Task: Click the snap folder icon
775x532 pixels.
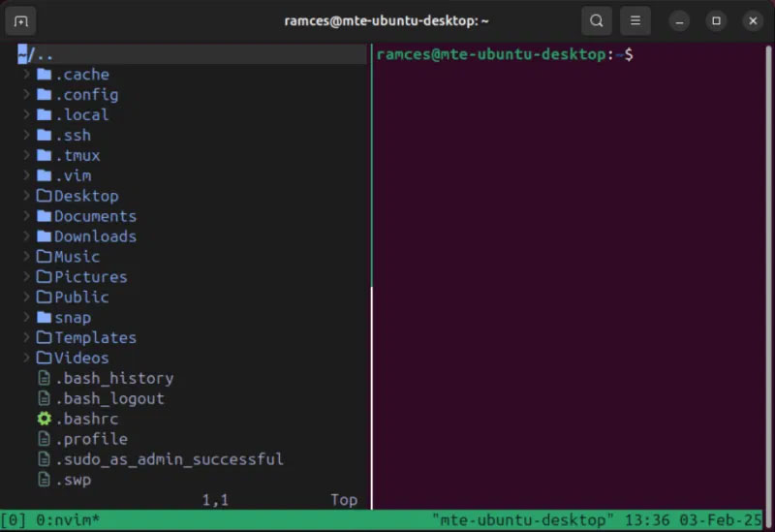Action: point(44,318)
